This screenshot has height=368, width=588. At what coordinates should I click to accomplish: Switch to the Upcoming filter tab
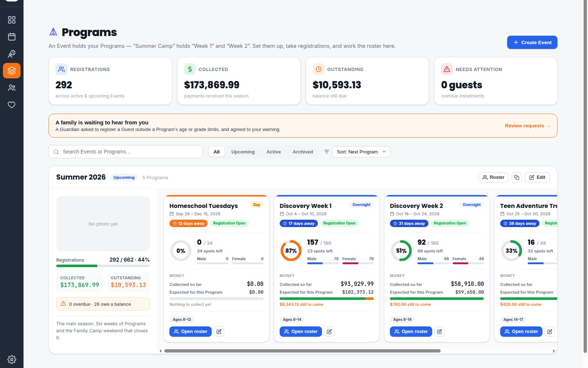tap(243, 152)
